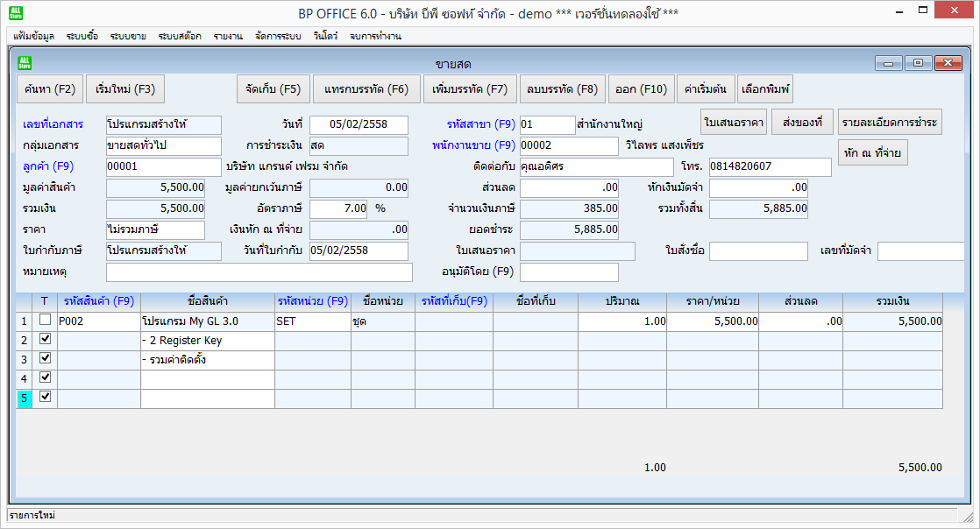980x529 pixels.
Task: Click the เลขที่มัดจำ deposit number field
Action: point(920,251)
